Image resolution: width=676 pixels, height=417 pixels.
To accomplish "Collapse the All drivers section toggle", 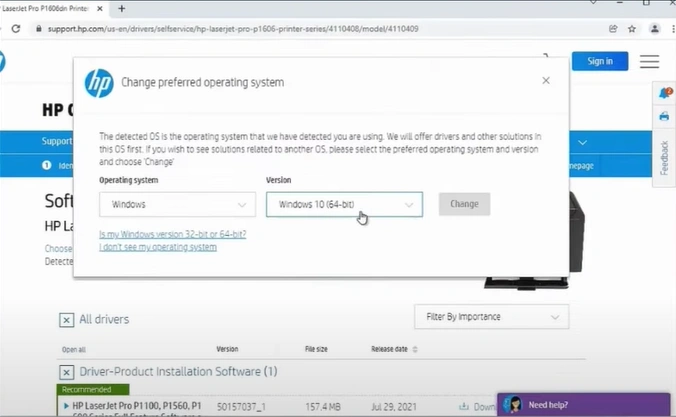I will [x=66, y=320].
